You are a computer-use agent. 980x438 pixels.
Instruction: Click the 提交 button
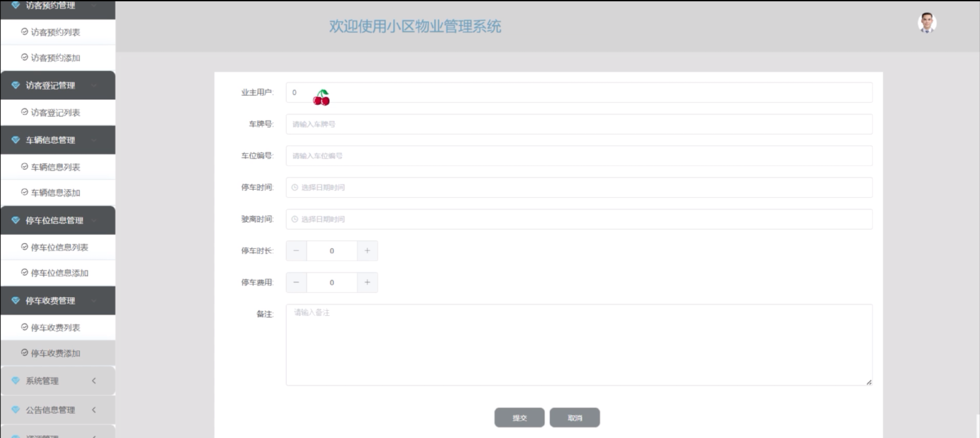519,417
